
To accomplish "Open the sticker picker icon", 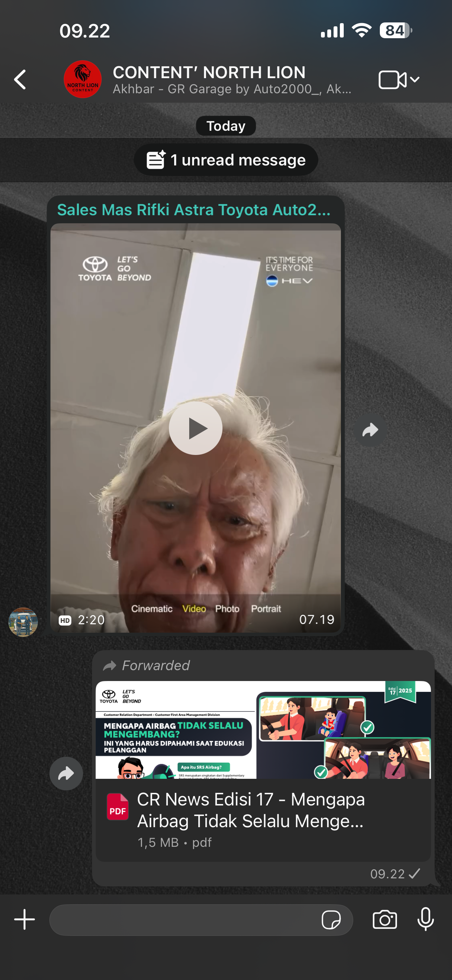I will click(x=331, y=920).
